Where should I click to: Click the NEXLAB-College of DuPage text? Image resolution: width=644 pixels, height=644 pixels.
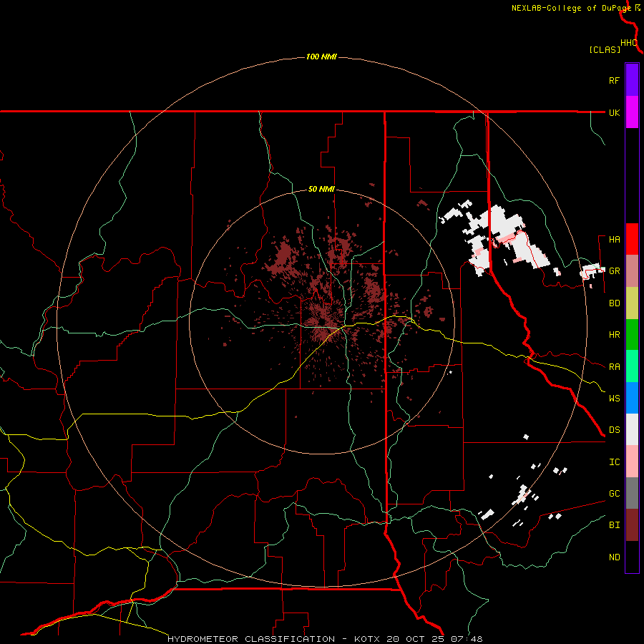click(x=572, y=8)
